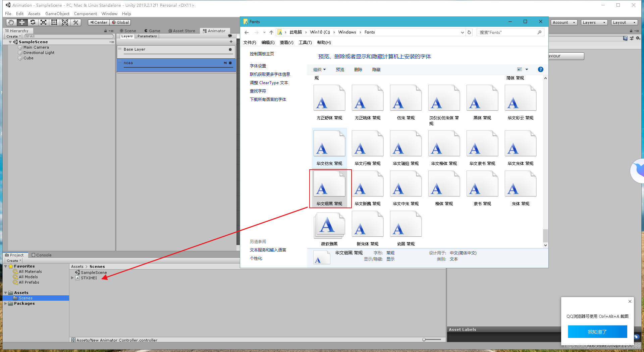The width and height of the screenshot is (644, 352).
Task: Open 下载所有语言的字体 link
Action: (268, 100)
